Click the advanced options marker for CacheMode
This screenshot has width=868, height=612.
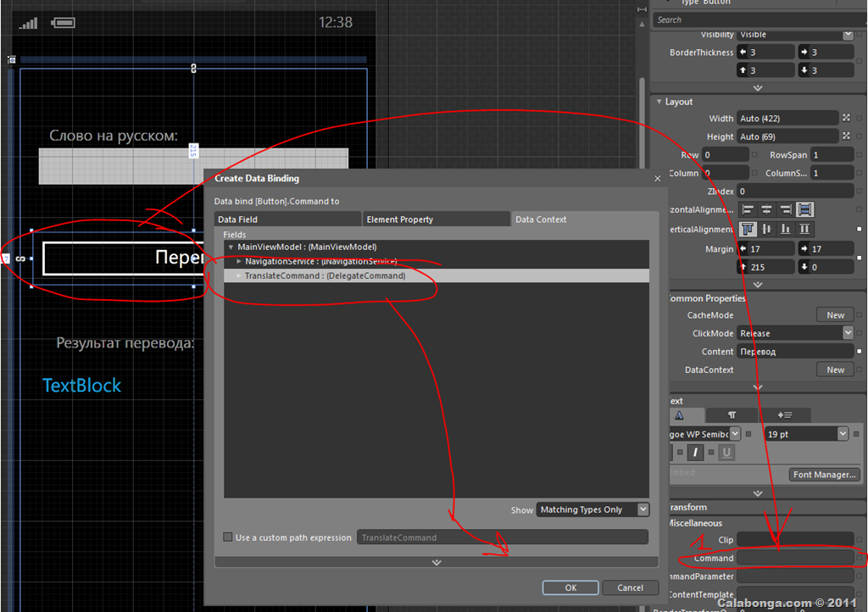(860, 314)
